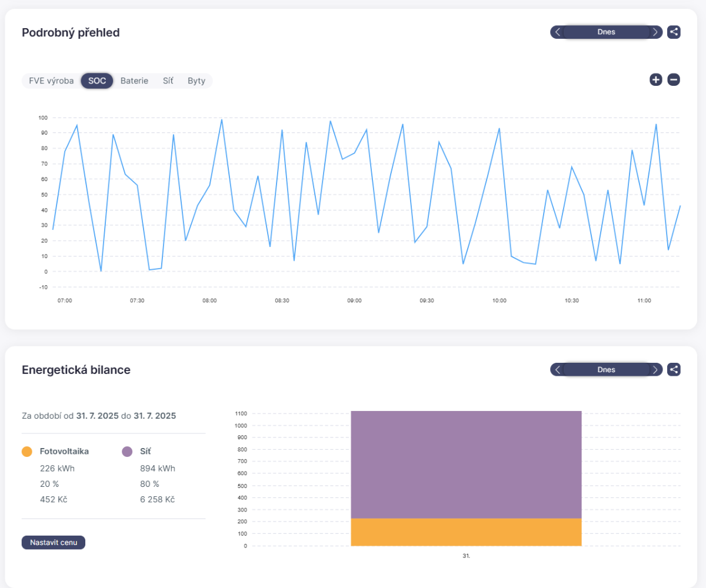This screenshot has width=706, height=588.
Task: Go to next day in Podrobný přehled
Action: point(655,32)
